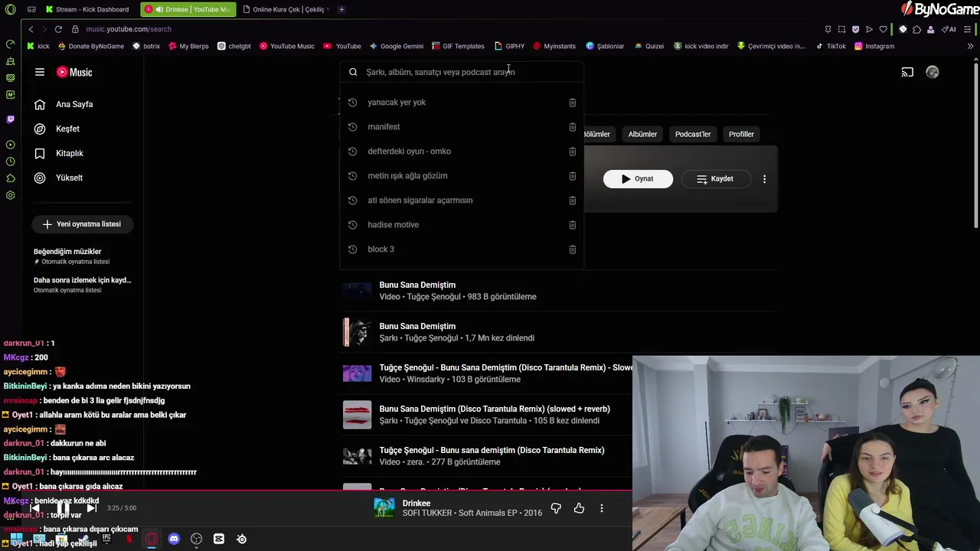Image resolution: width=980 pixels, height=551 pixels.
Task: Open more options on the top result card
Action: [x=764, y=179]
